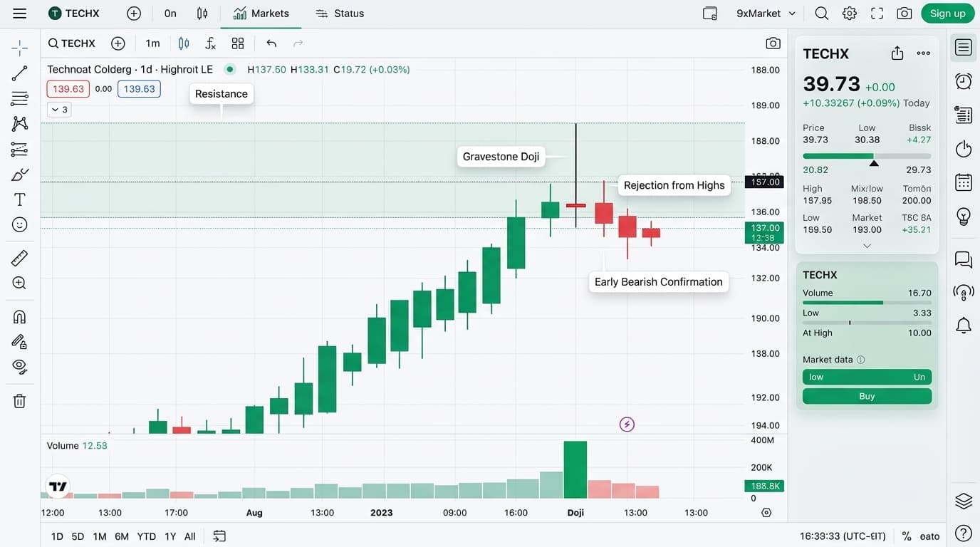Viewport: 980px width, 547px height.
Task: Activate the zoom-in magnifier tool
Action: (x=20, y=283)
